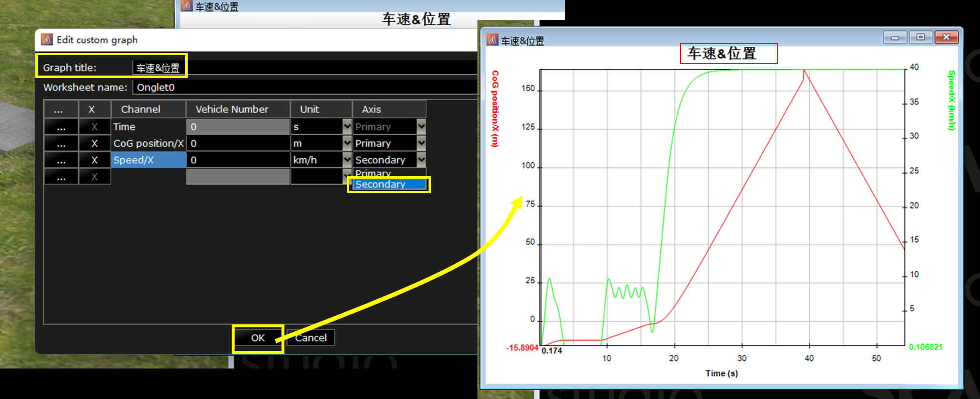Remove the CoG position/X channel with its X

tap(94, 143)
